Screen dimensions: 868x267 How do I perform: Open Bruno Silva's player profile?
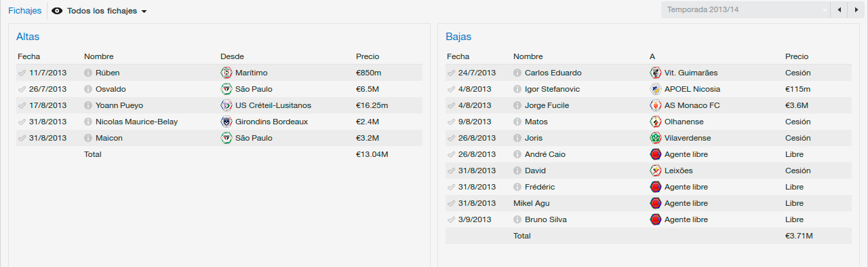click(x=546, y=219)
